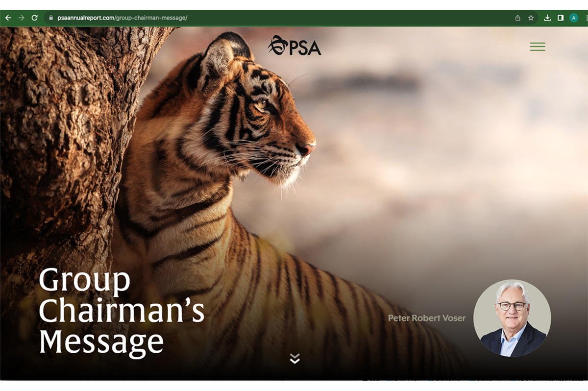Viewport: 588px width, 391px height.
Task: Click the PSA logo
Action: (x=294, y=46)
